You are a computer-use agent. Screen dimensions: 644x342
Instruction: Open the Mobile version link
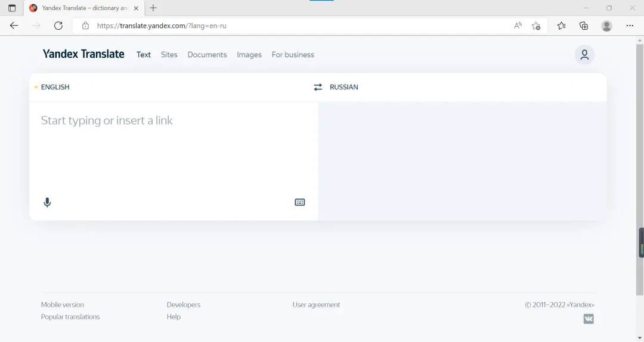coord(63,304)
